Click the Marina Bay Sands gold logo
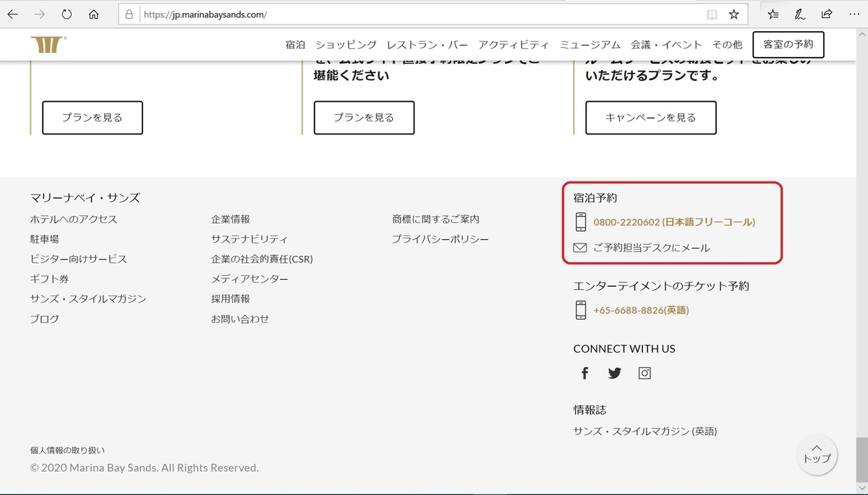The width and height of the screenshot is (868, 495). coord(48,45)
